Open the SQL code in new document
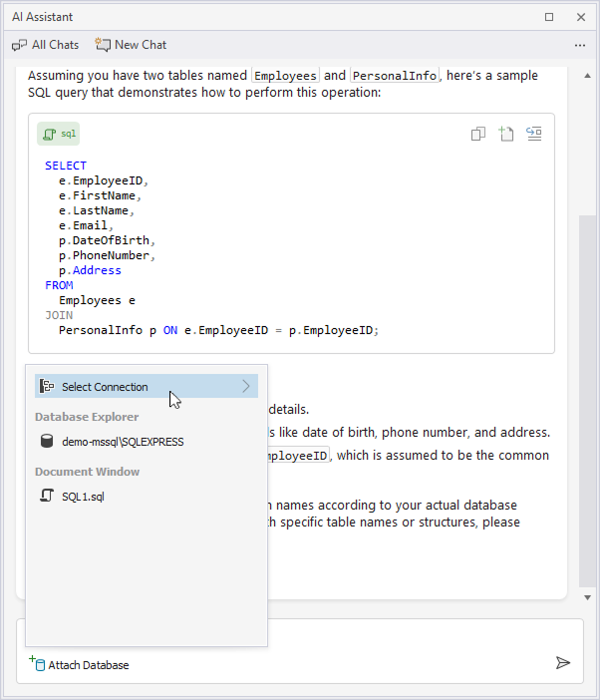The height and width of the screenshot is (700, 600). pos(506,135)
